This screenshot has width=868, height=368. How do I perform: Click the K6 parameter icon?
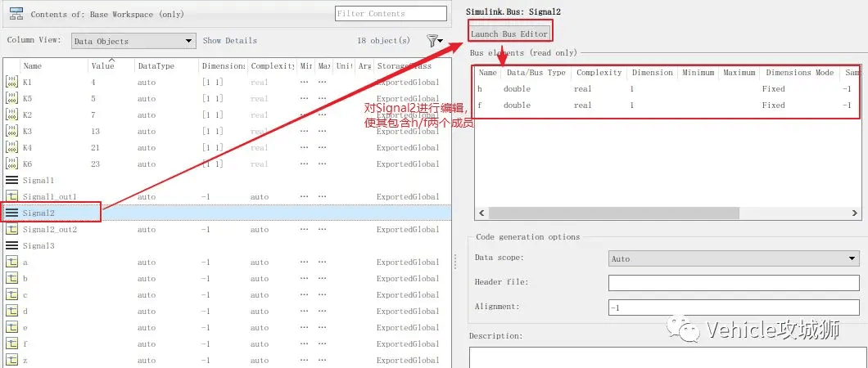click(11, 164)
